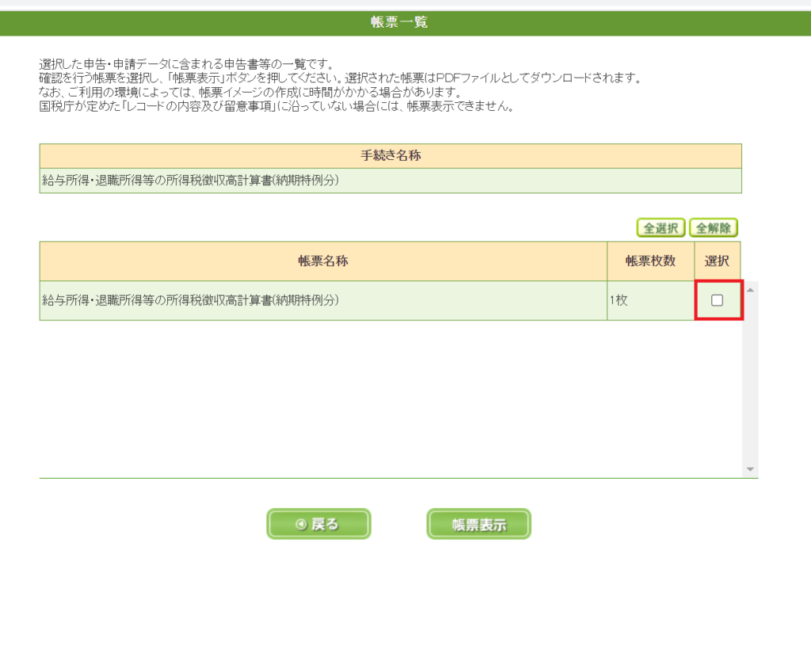Click the list scrollbar up arrow

750,290
